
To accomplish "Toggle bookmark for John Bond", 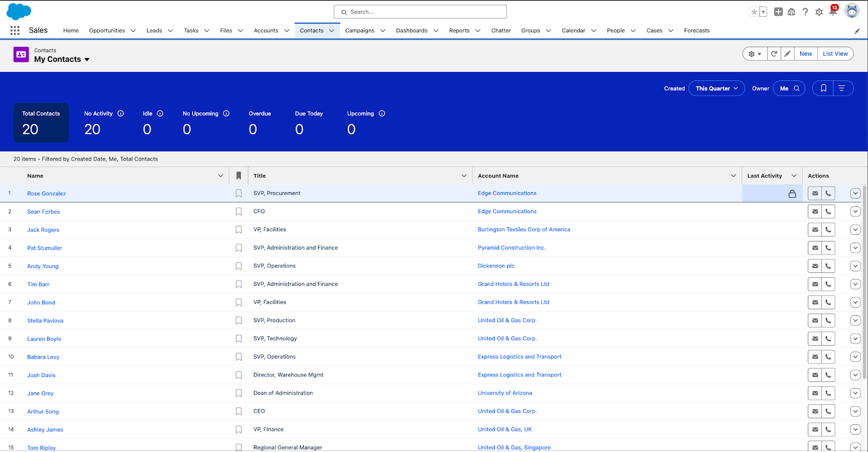I will coord(239,302).
